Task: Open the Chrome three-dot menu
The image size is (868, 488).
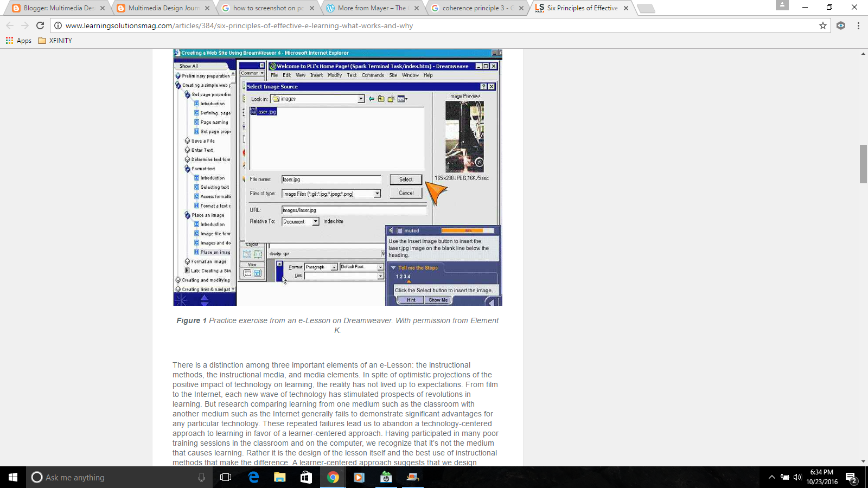Action: 858,25
